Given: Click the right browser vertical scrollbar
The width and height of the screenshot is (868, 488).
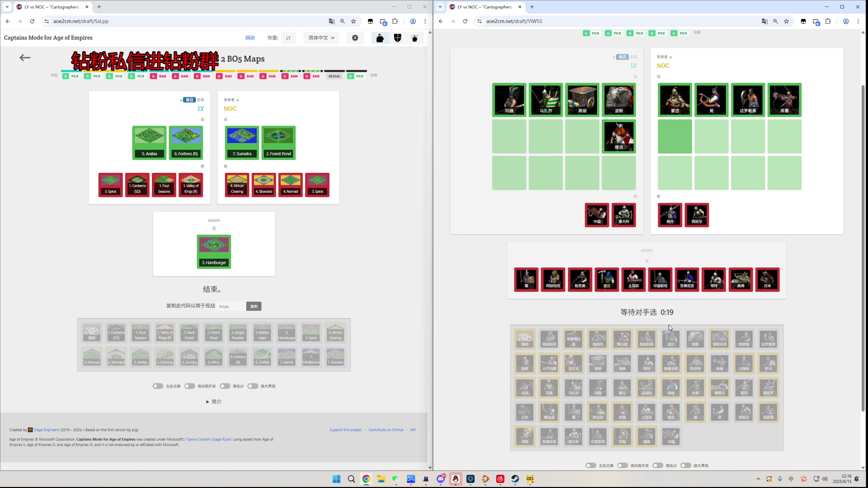Looking at the screenshot, I should point(863,249).
